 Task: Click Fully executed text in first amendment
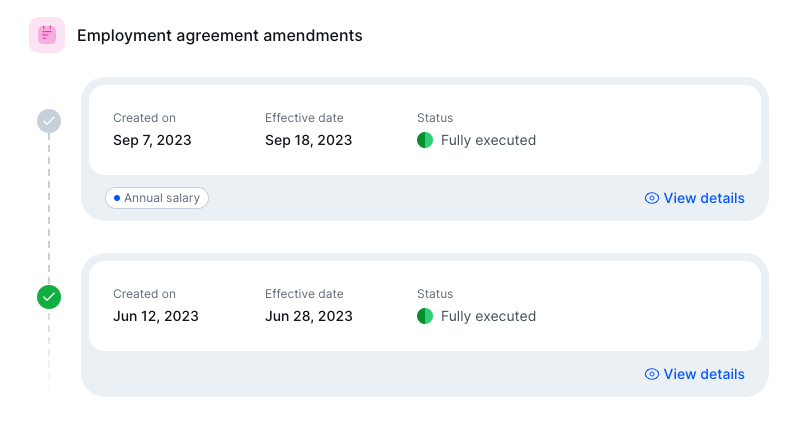[488, 140]
